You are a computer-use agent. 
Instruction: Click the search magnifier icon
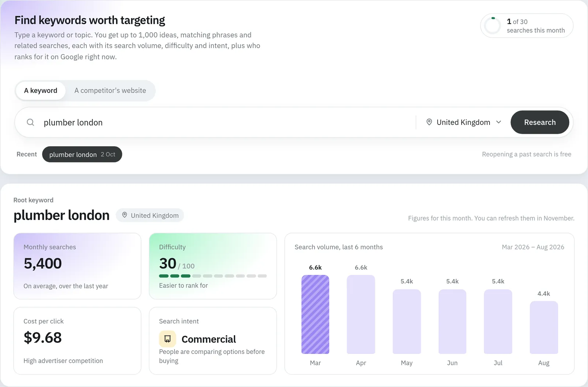click(31, 122)
